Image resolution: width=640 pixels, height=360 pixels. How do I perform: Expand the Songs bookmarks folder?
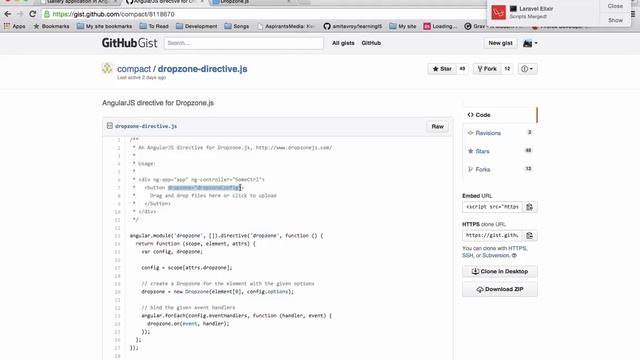[x=237, y=26]
